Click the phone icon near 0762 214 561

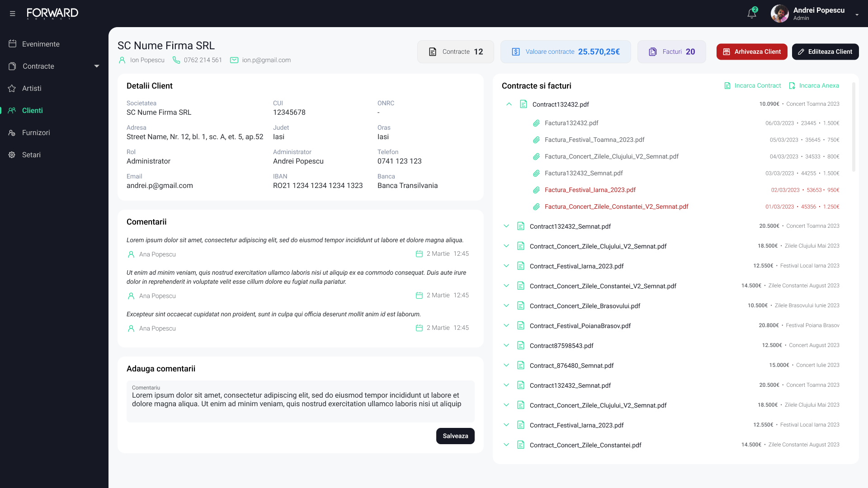[x=176, y=60]
